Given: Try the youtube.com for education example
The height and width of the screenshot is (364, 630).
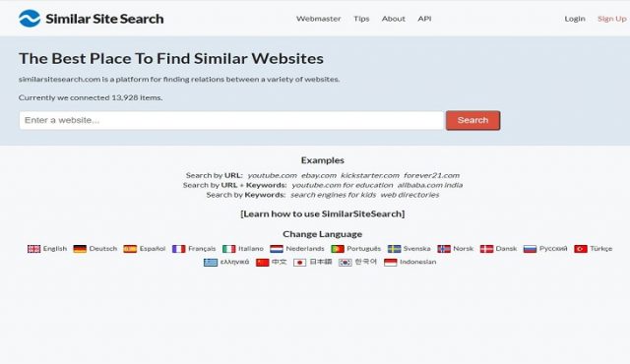Looking at the screenshot, I should [343, 185].
